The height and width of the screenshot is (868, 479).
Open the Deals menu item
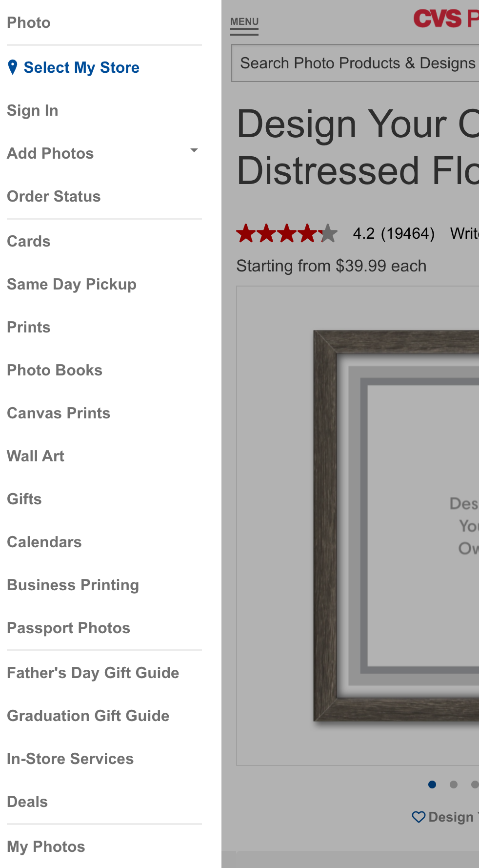[x=27, y=802]
